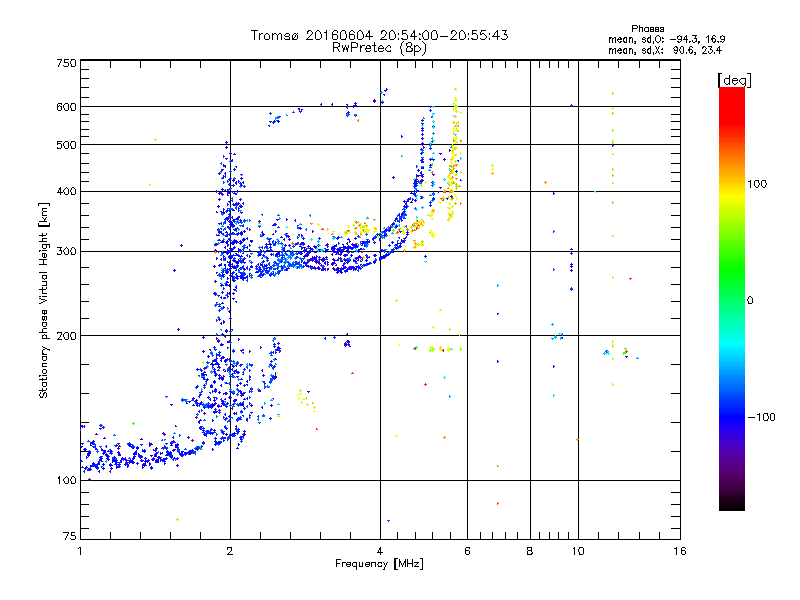Click the '[deg]' colorbar unit label

[x=734, y=80]
